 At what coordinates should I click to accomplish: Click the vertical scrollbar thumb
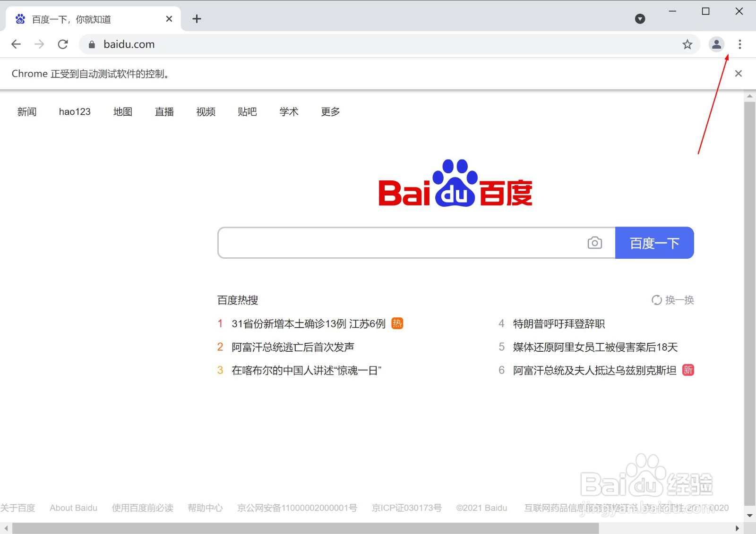750,303
